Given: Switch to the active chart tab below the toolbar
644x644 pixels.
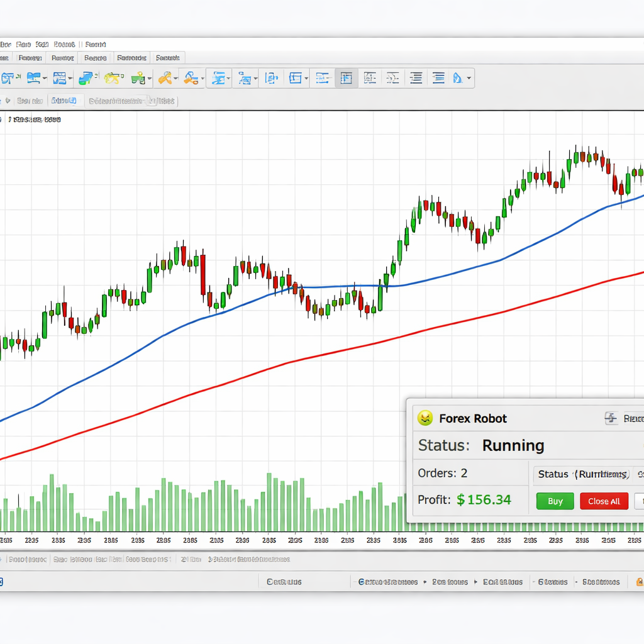Looking at the screenshot, I should 66,101.
